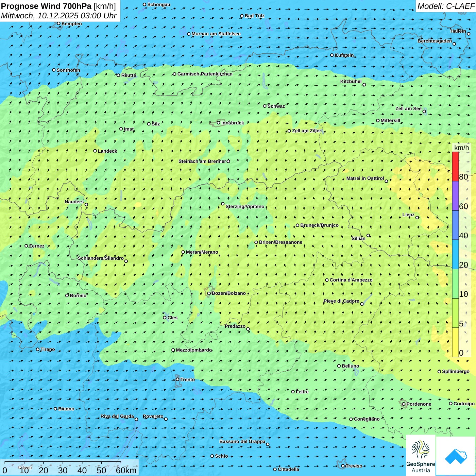This screenshot has height=476, width=476.
Task: Select the Bozen/Bolzano city marker
Action: [x=209, y=293]
